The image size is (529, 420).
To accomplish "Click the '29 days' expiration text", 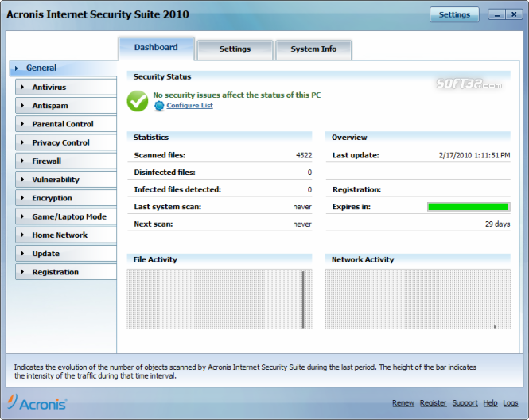I will (498, 224).
